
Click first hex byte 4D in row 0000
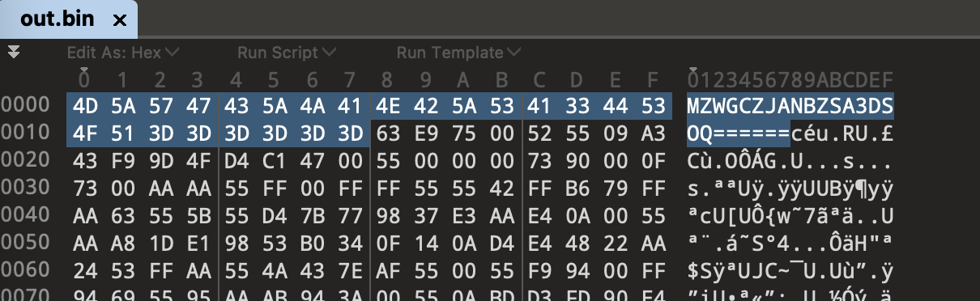tap(84, 106)
